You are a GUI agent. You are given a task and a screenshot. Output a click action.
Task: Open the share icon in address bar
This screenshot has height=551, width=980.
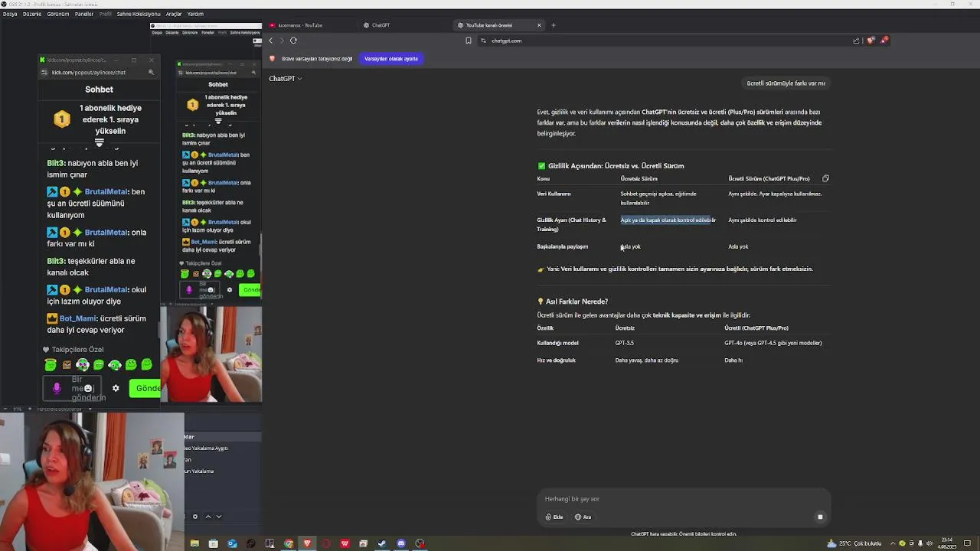[x=856, y=41]
